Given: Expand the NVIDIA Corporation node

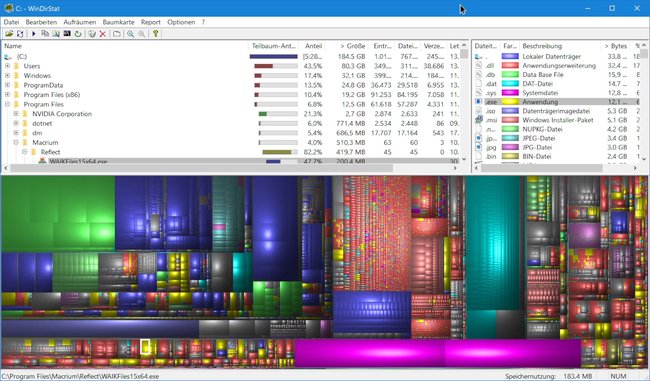Looking at the screenshot, I should click(16, 114).
